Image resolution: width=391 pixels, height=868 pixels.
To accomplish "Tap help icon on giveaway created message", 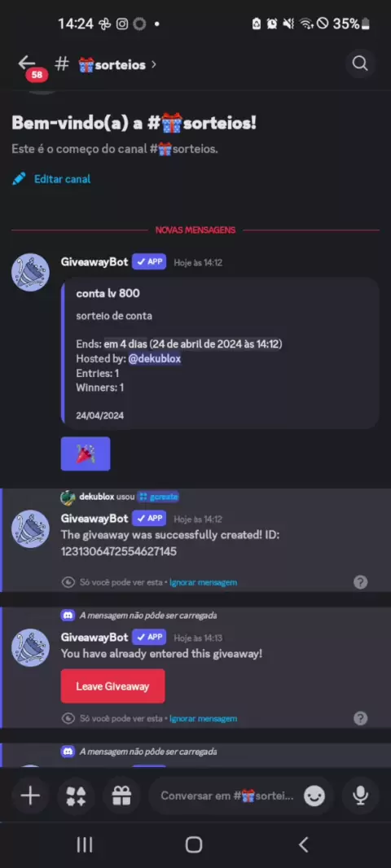I will 361,582.
